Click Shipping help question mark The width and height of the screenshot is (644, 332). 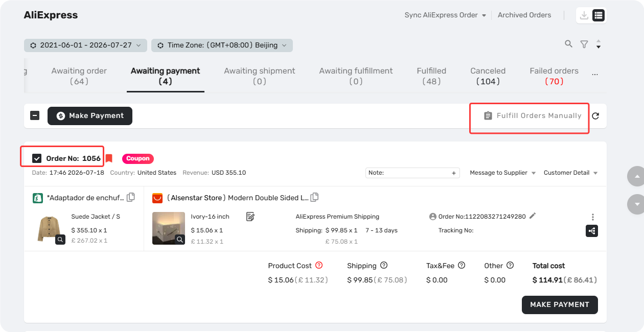(384, 265)
